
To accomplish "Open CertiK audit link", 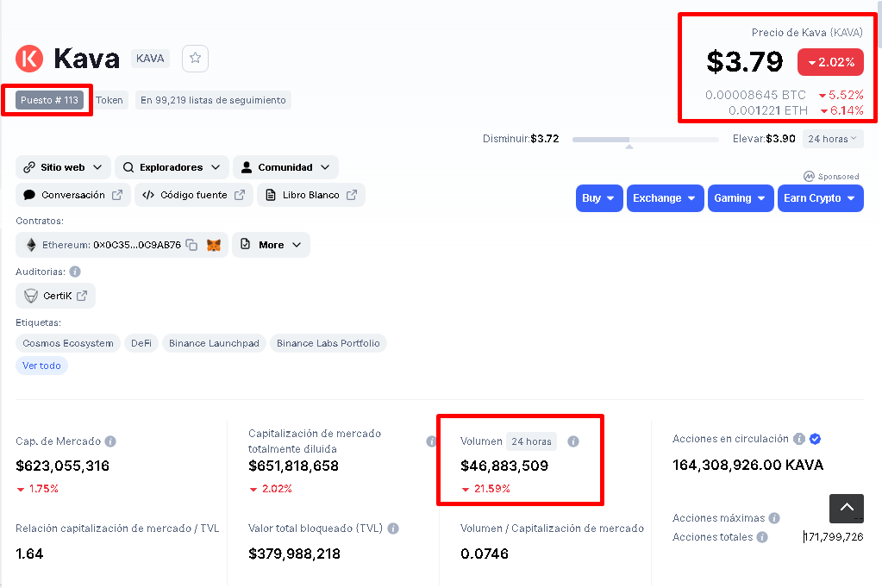I will pos(56,296).
